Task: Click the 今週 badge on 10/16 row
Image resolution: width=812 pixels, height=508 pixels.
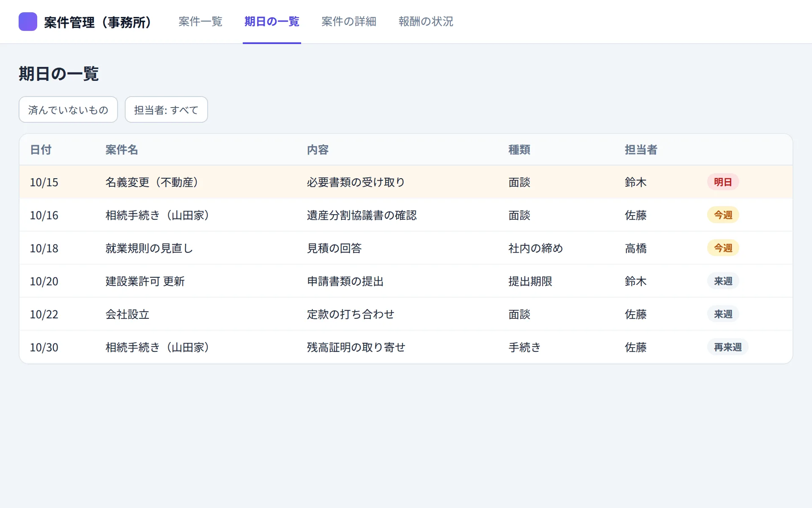Action: [x=723, y=215]
